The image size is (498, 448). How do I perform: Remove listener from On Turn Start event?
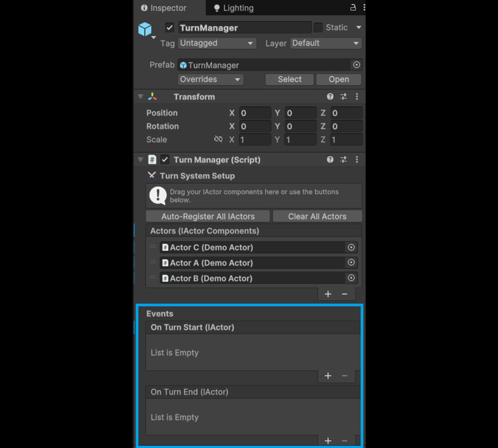coord(345,376)
